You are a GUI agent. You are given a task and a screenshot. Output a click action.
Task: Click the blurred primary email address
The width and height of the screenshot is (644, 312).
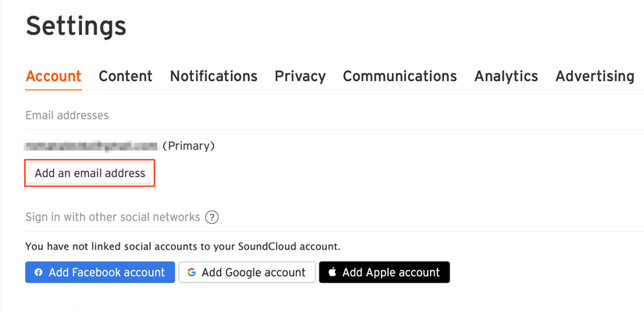pos(91,146)
